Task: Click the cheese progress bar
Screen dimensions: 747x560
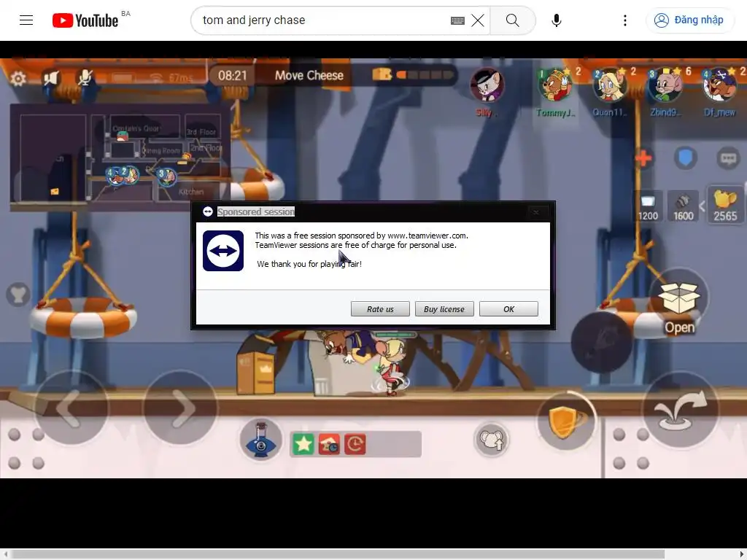Action: point(425,75)
